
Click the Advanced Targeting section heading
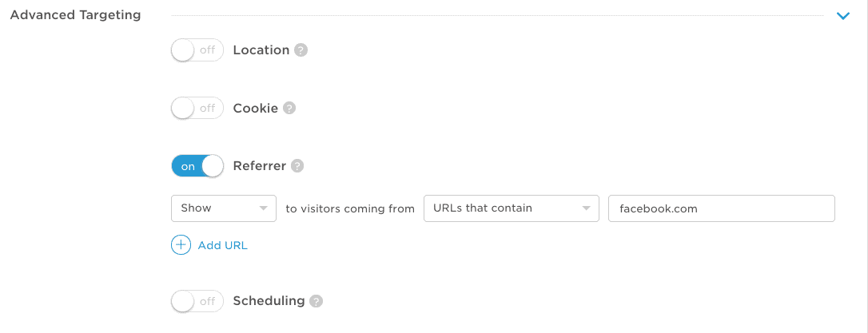point(75,15)
